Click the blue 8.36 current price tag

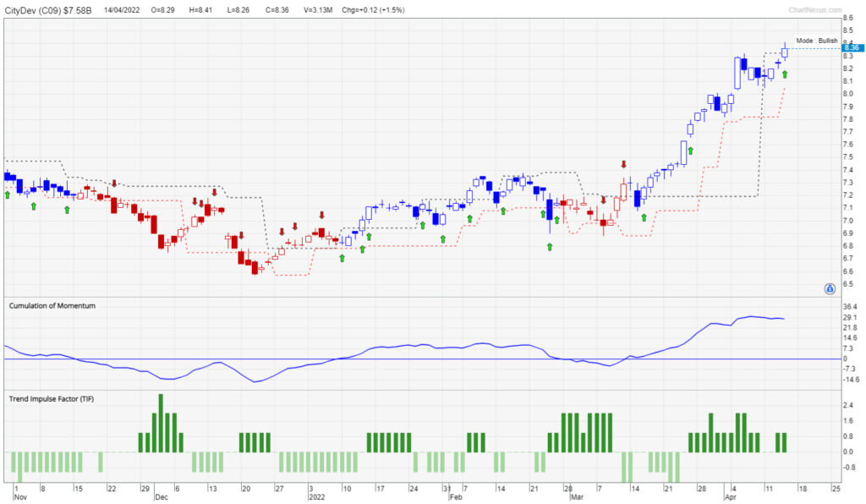click(x=852, y=48)
